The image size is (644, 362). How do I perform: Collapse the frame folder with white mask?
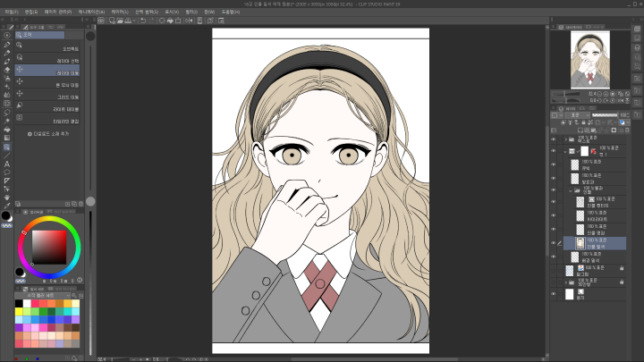565,151
